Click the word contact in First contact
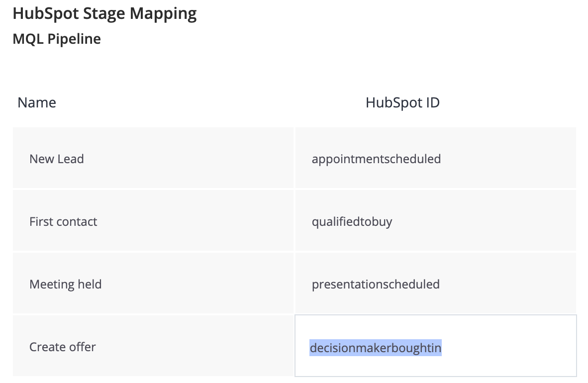 click(x=77, y=222)
